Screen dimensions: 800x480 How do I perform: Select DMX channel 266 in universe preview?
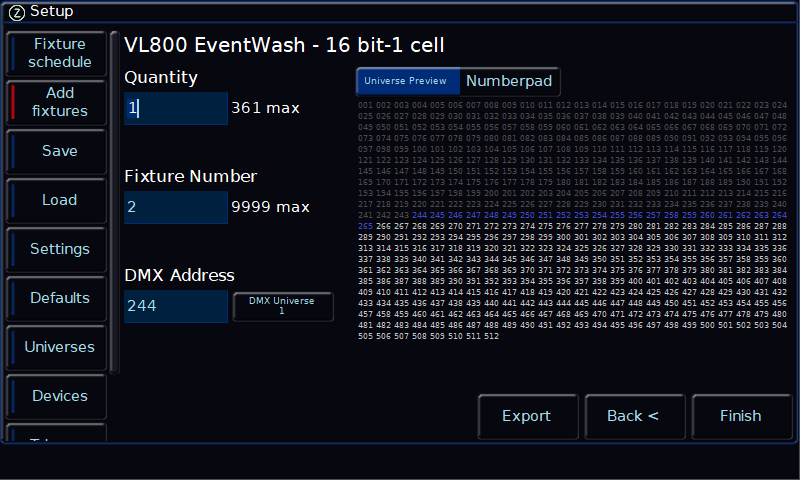[383, 226]
